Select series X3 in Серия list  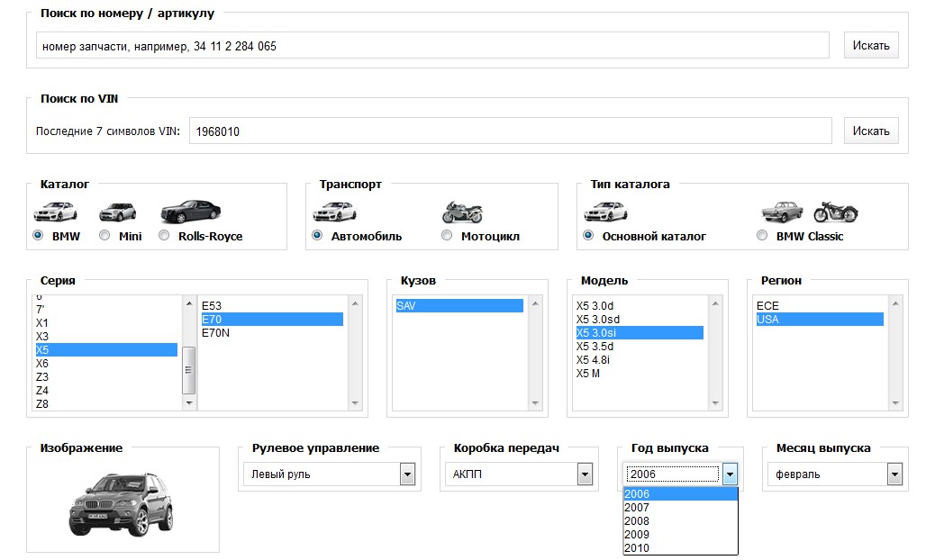tap(106, 337)
